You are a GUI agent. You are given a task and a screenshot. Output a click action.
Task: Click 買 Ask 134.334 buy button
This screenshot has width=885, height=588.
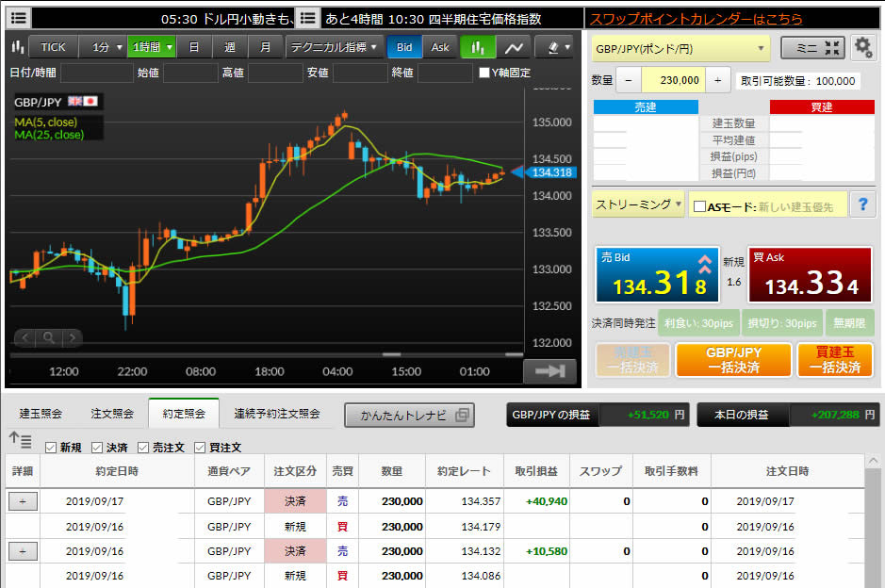(811, 275)
